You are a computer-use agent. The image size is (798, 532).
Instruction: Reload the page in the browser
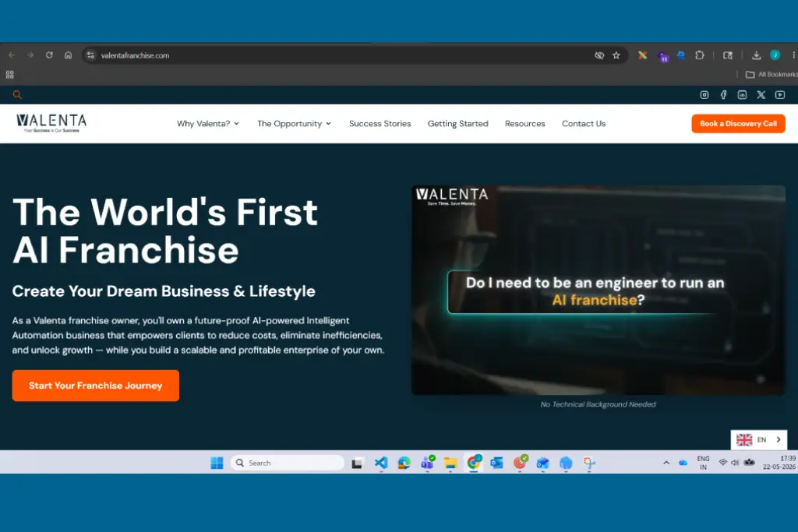(x=49, y=55)
